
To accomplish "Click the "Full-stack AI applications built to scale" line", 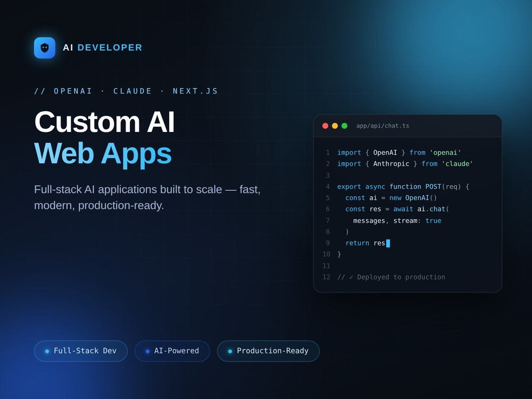I will [147, 189].
